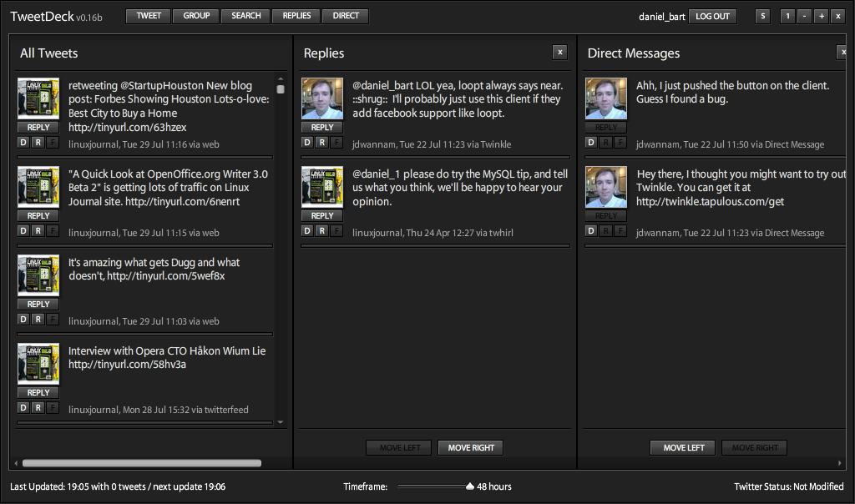The image size is (855, 504).
Task: Click 'Twitter Status: Not Modified' text
Action: [x=788, y=486]
